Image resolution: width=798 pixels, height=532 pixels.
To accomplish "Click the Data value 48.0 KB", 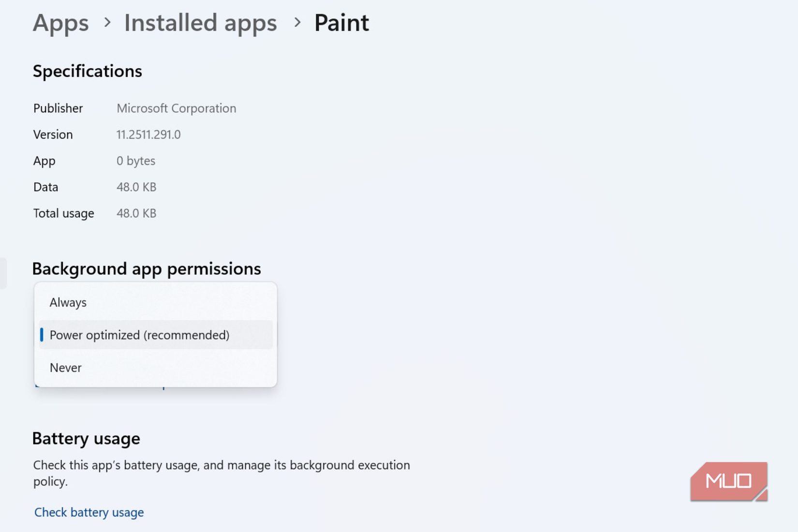I will (x=137, y=187).
